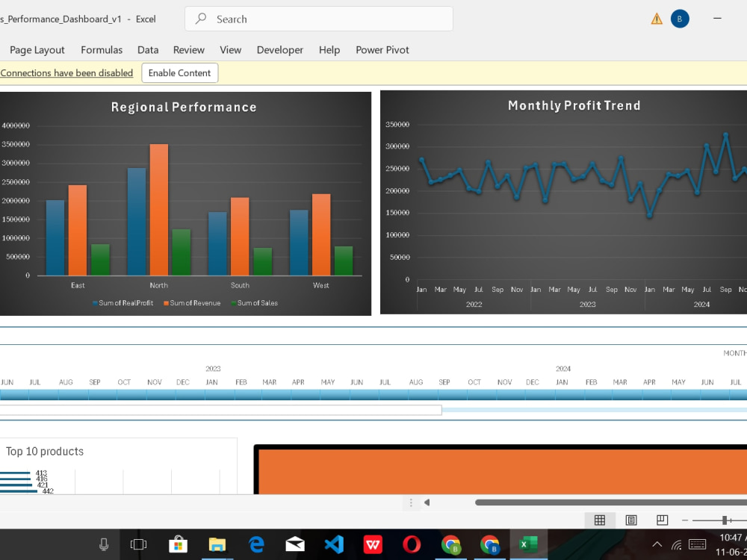The height and width of the screenshot is (560, 747).
Task: Show hidden tray icons chevron
Action: [657, 544]
